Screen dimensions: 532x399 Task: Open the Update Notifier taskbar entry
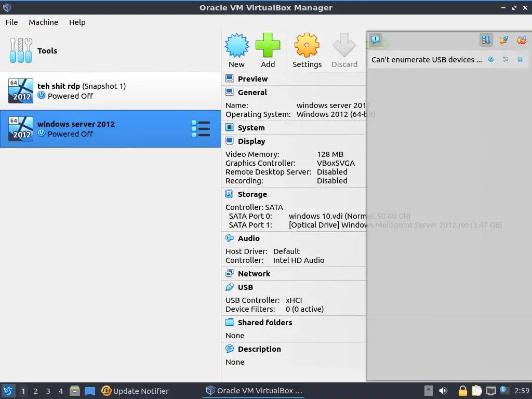(135, 391)
